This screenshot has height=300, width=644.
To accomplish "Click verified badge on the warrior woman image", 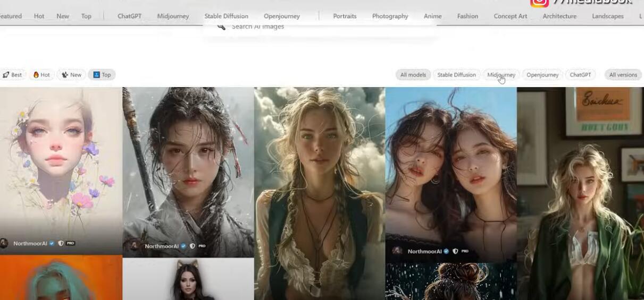I will (183, 246).
